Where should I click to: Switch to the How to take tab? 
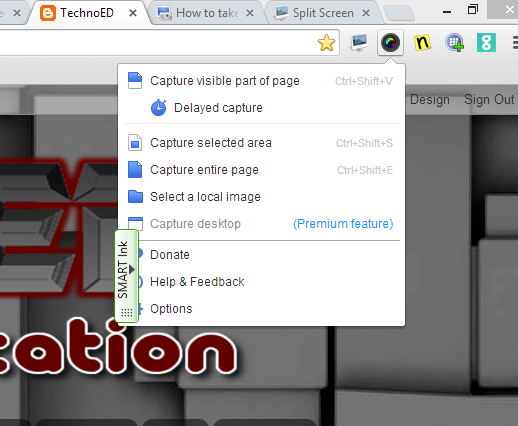click(x=207, y=13)
